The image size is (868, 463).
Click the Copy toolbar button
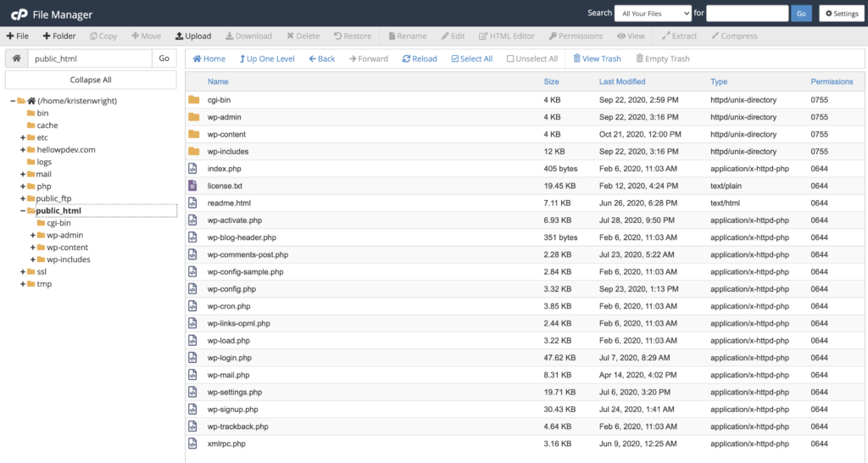tap(103, 36)
